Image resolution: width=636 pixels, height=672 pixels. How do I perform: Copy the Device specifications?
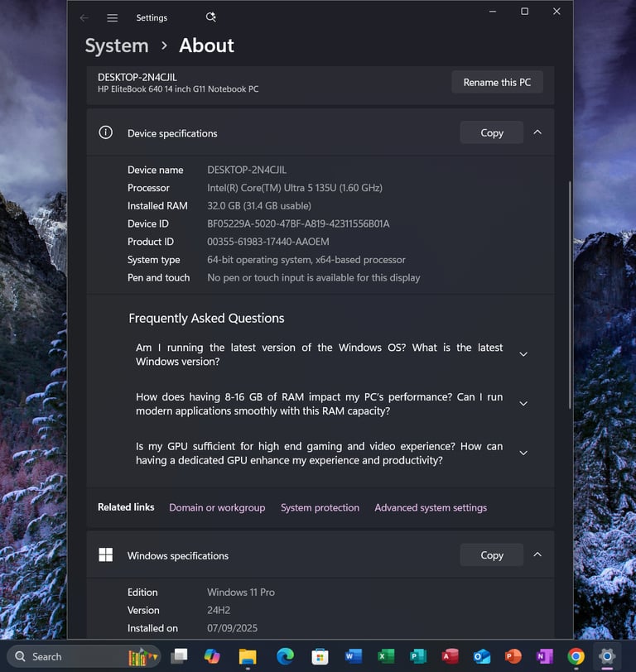click(492, 132)
